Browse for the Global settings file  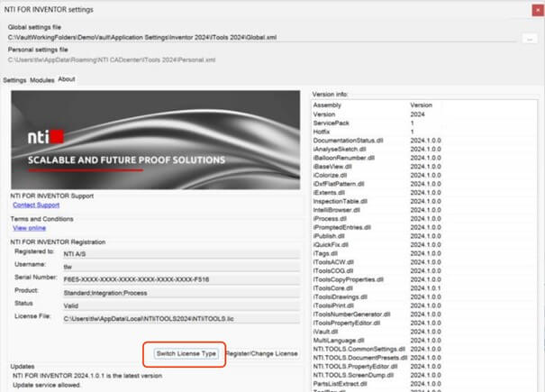click(x=530, y=39)
